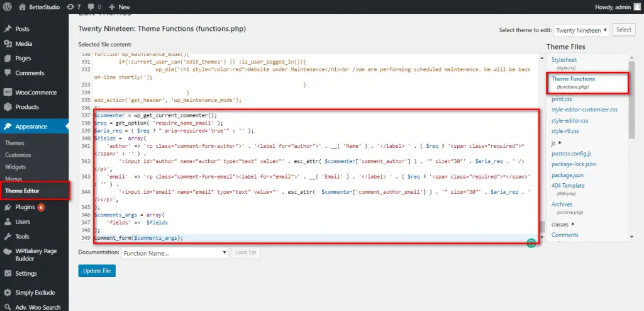The height and width of the screenshot is (311, 644).
Task: Click the Adv. Woo Search icon
Action: click(x=8, y=307)
